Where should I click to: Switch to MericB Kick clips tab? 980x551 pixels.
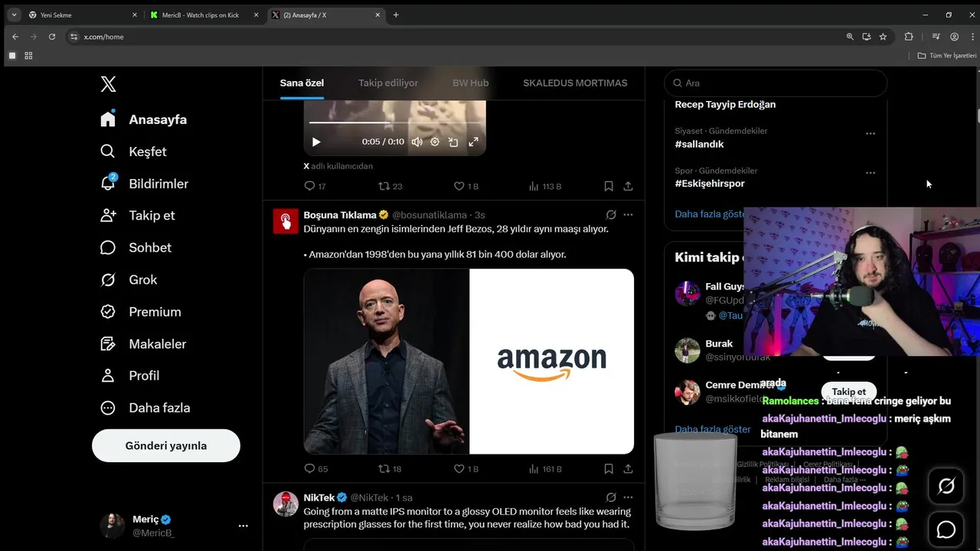coord(205,15)
